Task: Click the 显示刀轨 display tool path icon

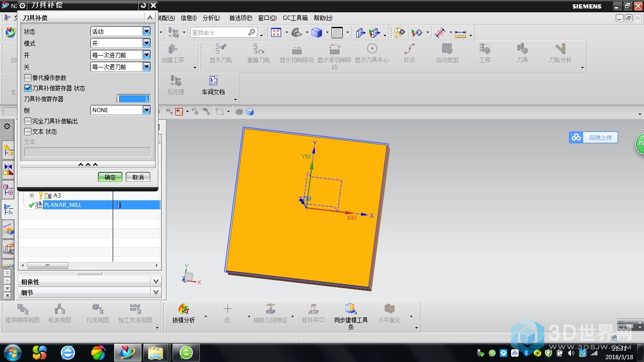Action: click(221, 49)
